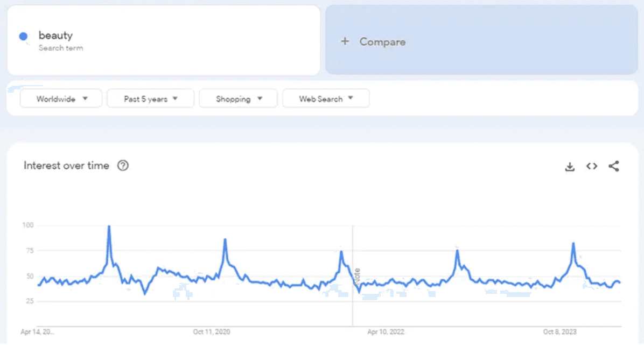The height and width of the screenshot is (345, 644).
Task: Open the Past 5 years time range dropdown
Action: coord(150,99)
